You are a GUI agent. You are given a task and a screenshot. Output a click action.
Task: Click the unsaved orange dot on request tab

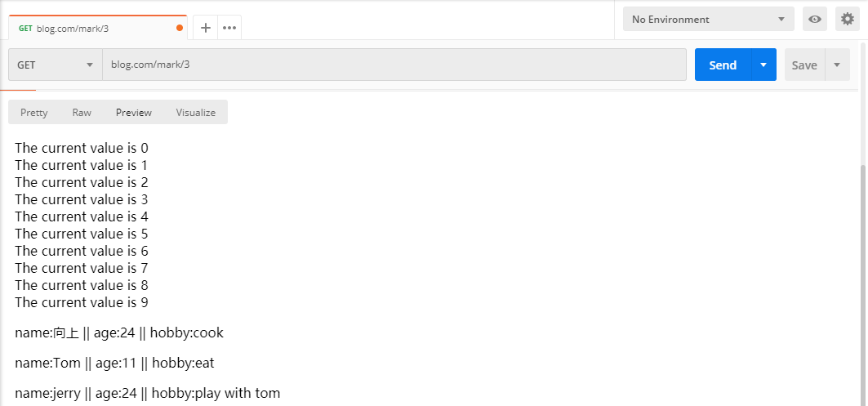pos(180,29)
